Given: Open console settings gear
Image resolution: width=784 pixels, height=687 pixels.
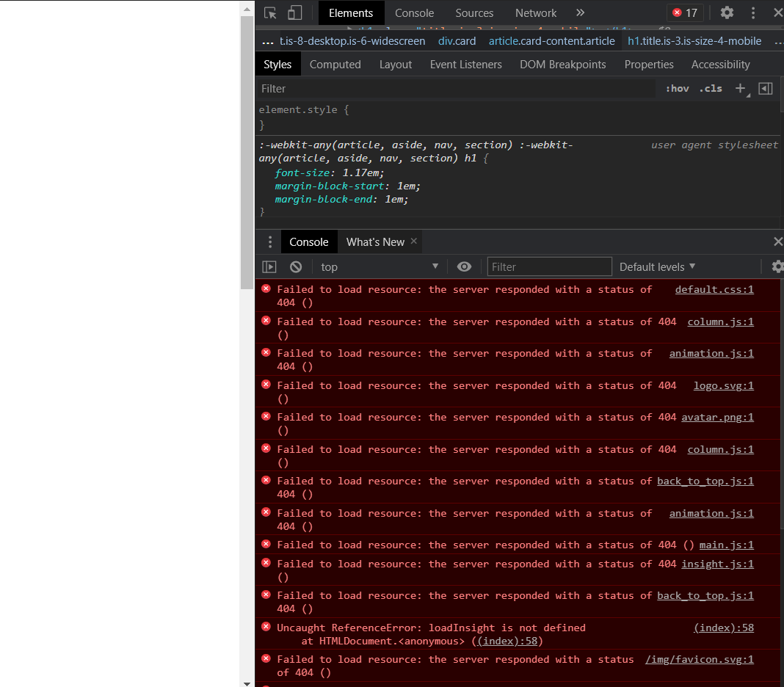Looking at the screenshot, I should pos(777,266).
